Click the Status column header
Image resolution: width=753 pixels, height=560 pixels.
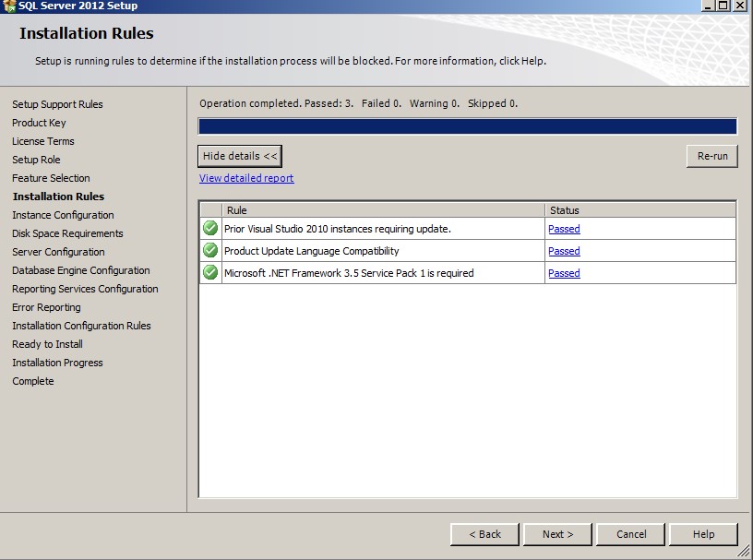[639, 210]
